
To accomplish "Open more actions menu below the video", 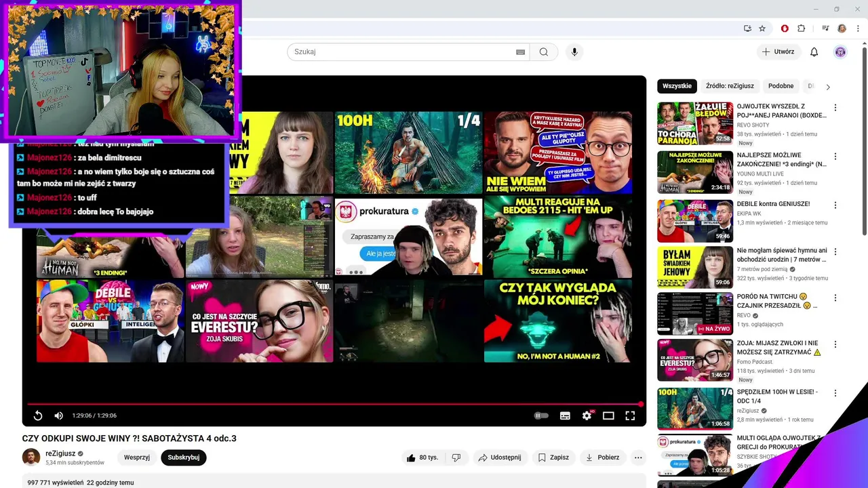I will click(638, 457).
